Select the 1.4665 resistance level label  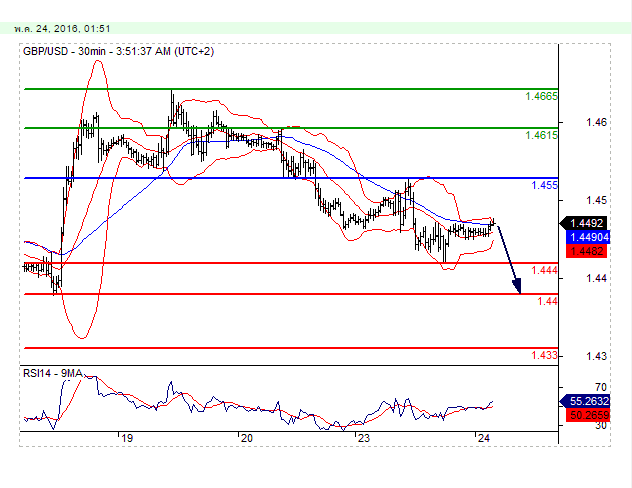(541, 96)
